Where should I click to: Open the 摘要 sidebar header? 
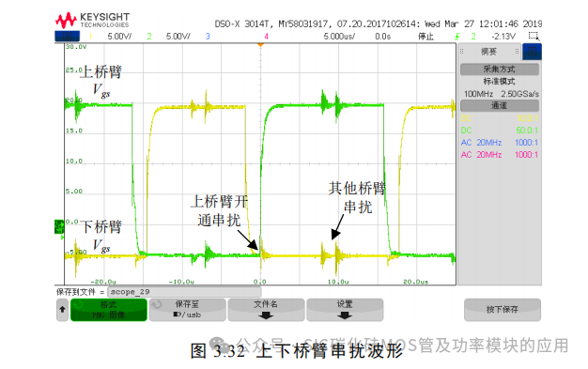[489, 52]
